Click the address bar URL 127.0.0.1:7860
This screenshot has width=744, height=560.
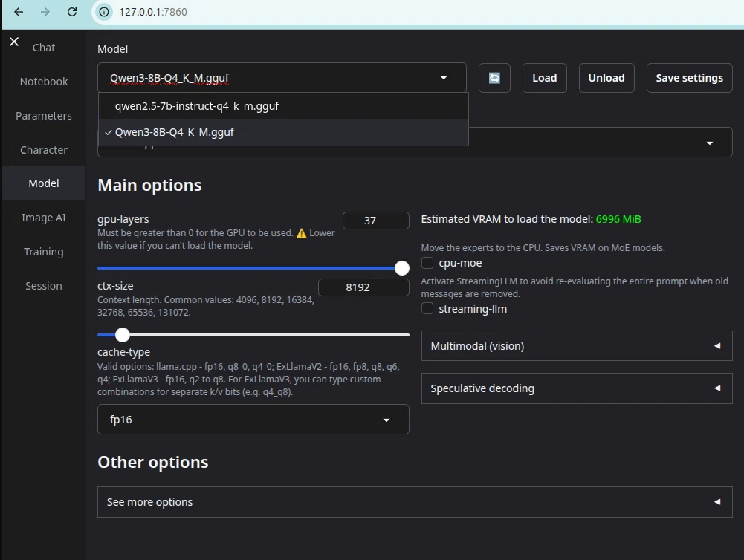[x=153, y=12]
